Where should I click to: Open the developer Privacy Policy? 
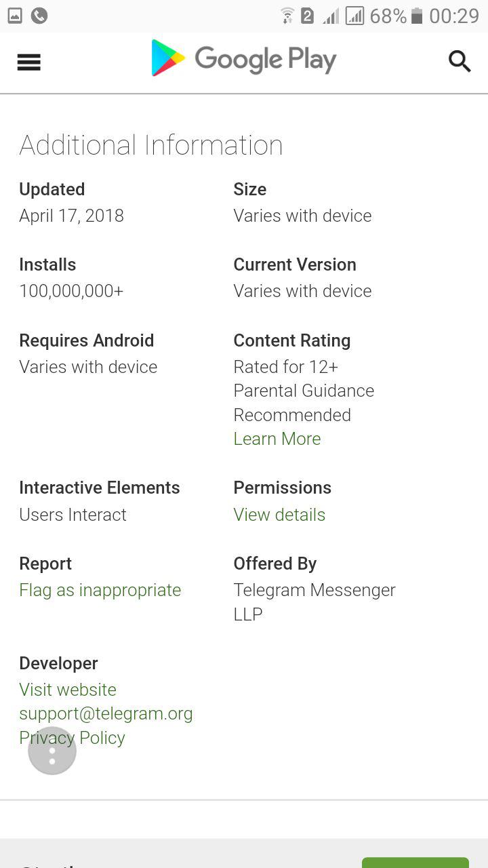point(72,737)
